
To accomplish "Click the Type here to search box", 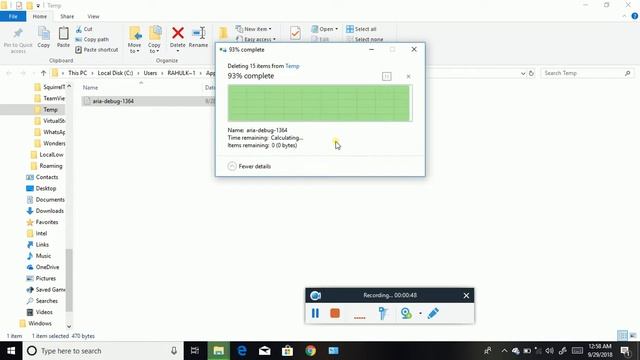I will (x=103, y=351).
